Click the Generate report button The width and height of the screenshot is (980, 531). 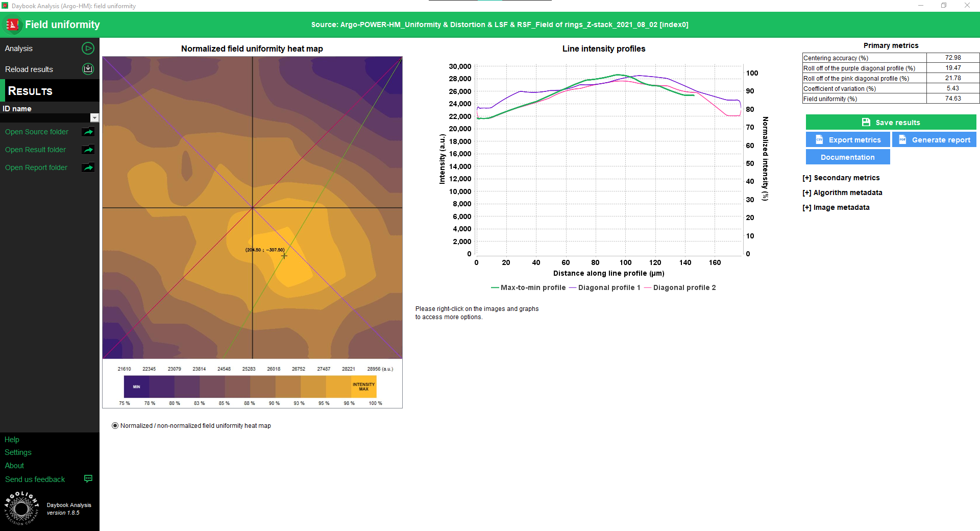(934, 140)
